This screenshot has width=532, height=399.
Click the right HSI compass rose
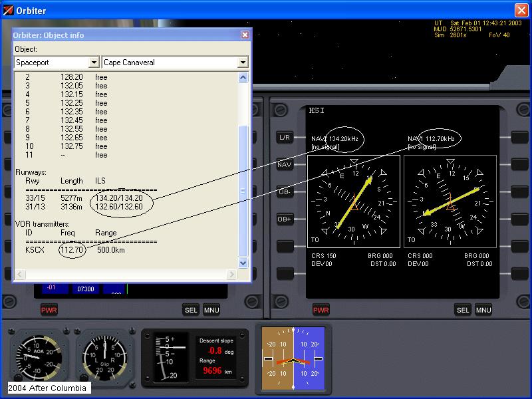450,201
